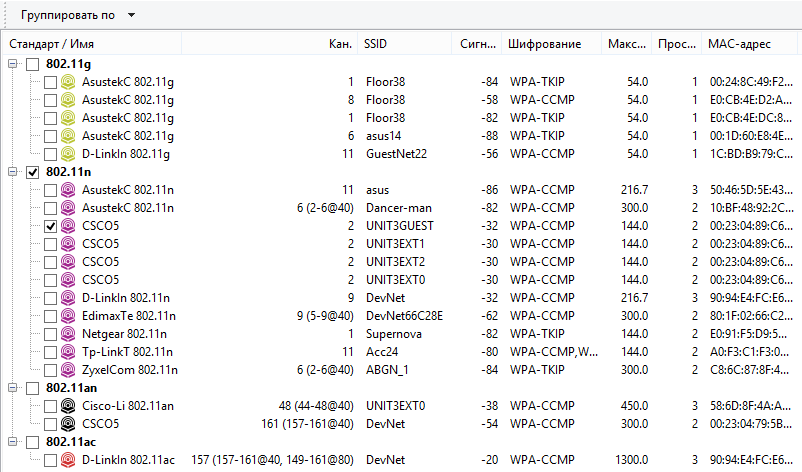Check the D-LinkIn 802.11ac checkbox
This screenshot has height=472, width=802.
(50, 460)
